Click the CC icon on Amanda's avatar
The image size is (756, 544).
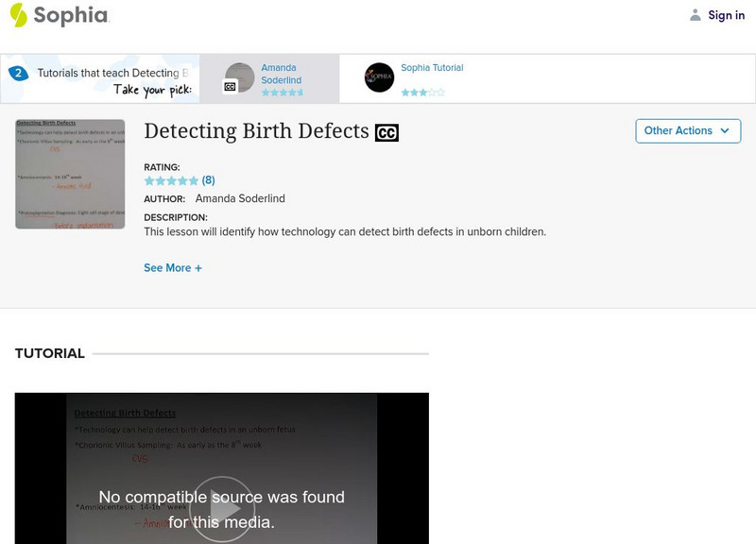230,87
